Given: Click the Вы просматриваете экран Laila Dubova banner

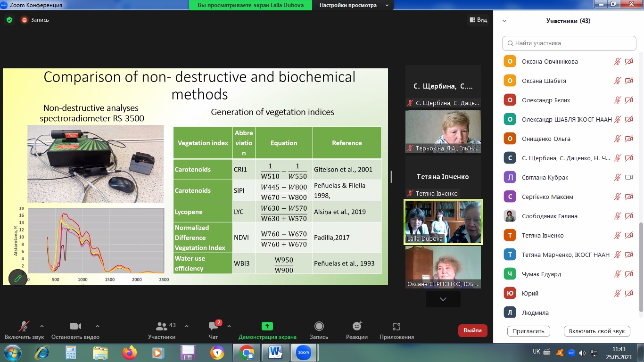Looking at the screenshot, I should tap(251, 5).
